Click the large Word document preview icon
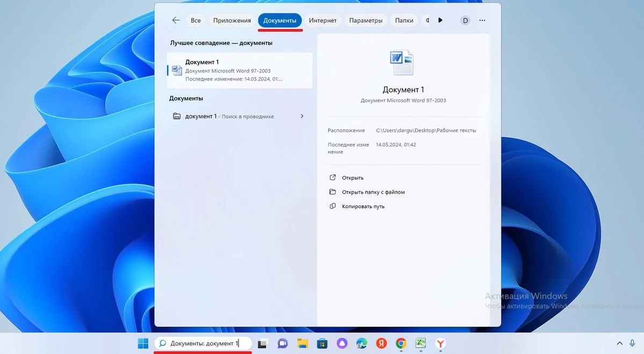 point(402,62)
